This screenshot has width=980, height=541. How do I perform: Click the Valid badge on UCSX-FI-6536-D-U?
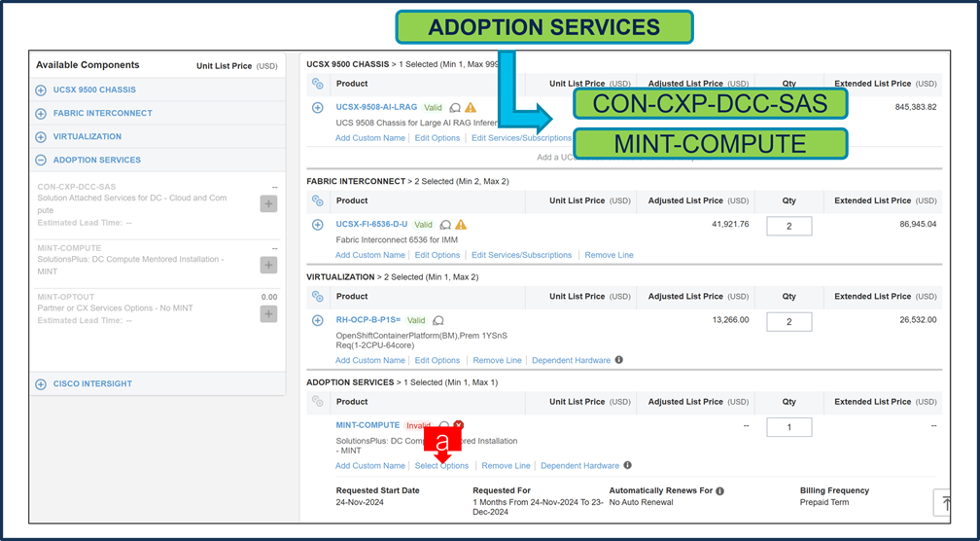[x=423, y=225]
